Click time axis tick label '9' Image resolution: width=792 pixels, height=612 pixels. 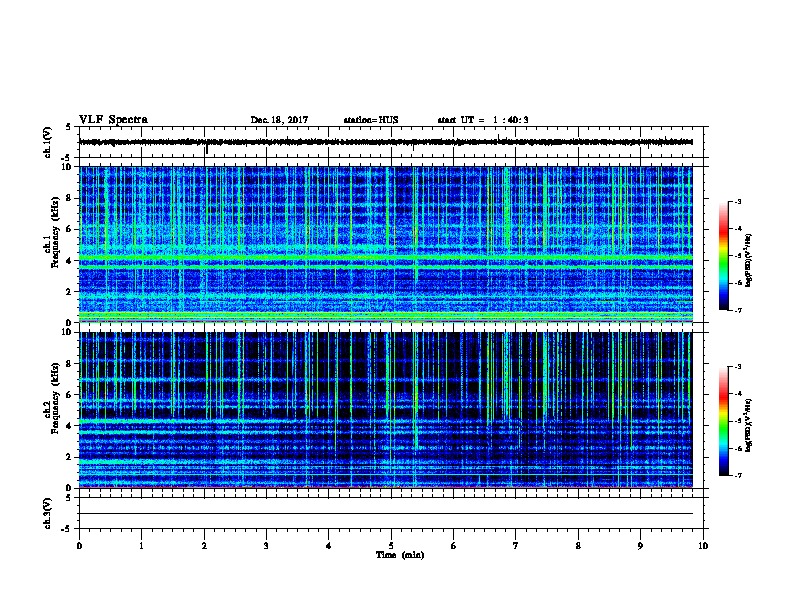coord(640,546)
